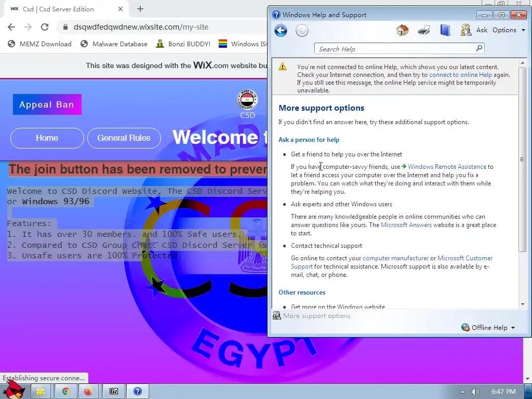Follow the Microsoft Customer Support link
This screenshot has width=532, height=399.
click(465, 258)
